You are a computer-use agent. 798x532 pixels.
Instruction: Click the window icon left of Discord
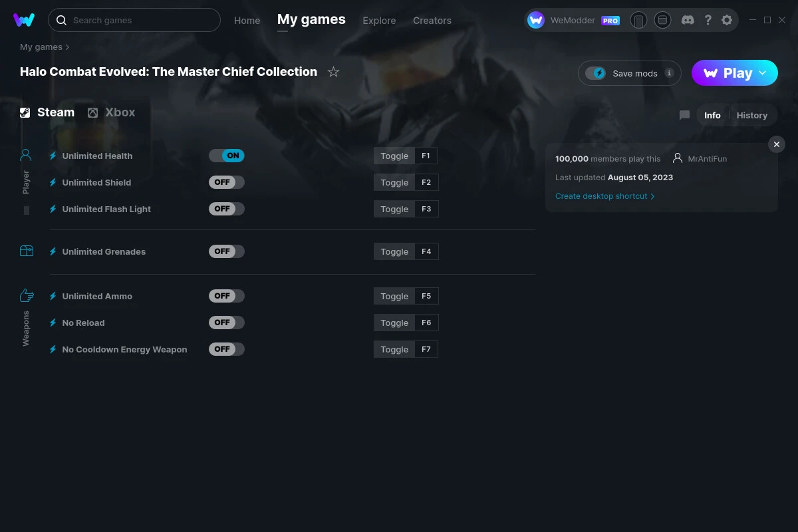662,20
